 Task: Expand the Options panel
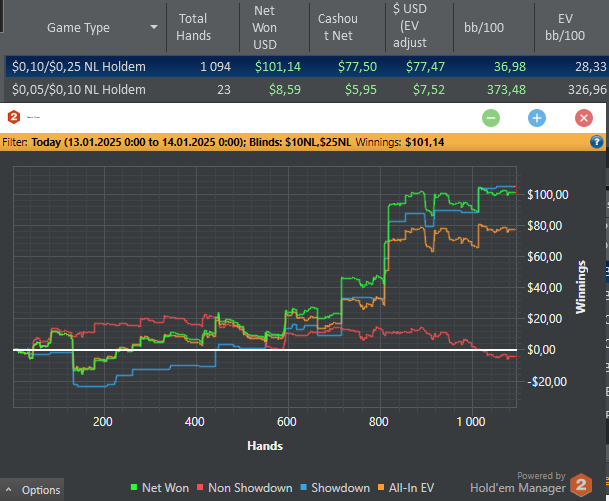tap(32, 490)
